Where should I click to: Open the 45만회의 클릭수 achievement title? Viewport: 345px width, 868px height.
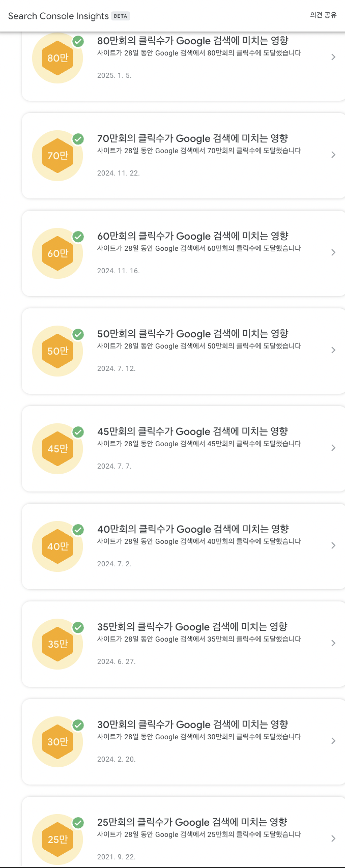click(192, 431)
